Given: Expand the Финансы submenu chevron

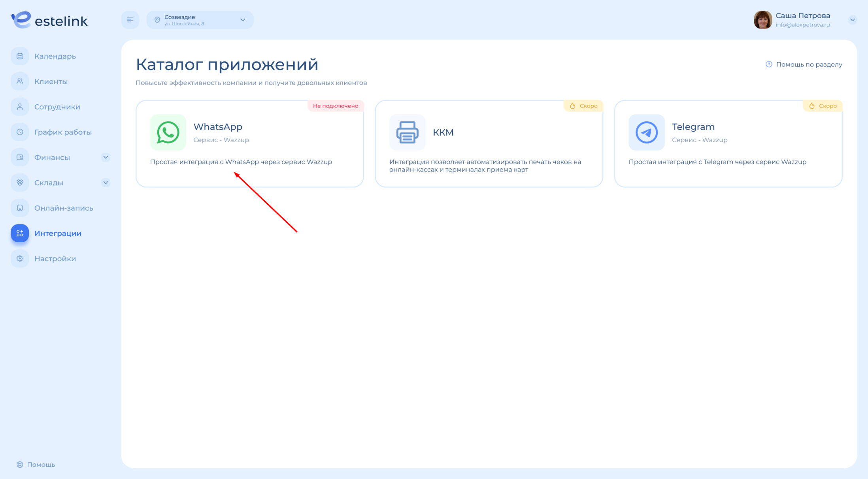Looking at the screenshot, I should (x=106, y=157).
